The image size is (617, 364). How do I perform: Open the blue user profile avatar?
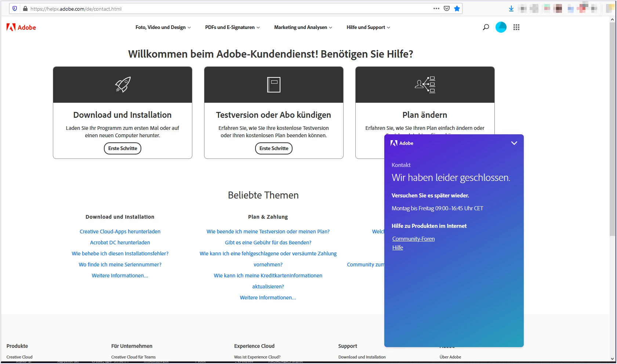pos(501,27)
